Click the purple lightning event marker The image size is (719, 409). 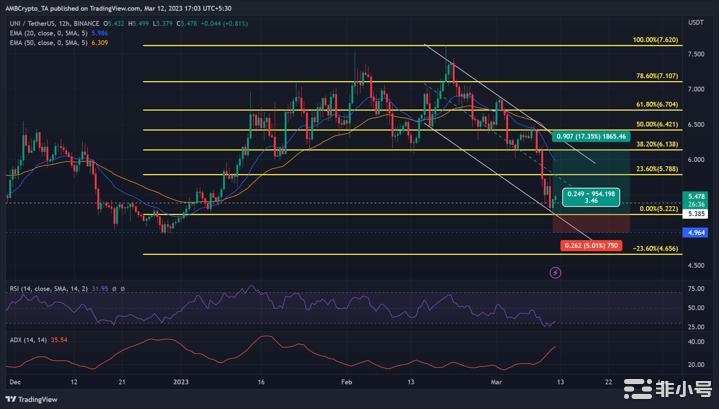pos(556,271)
